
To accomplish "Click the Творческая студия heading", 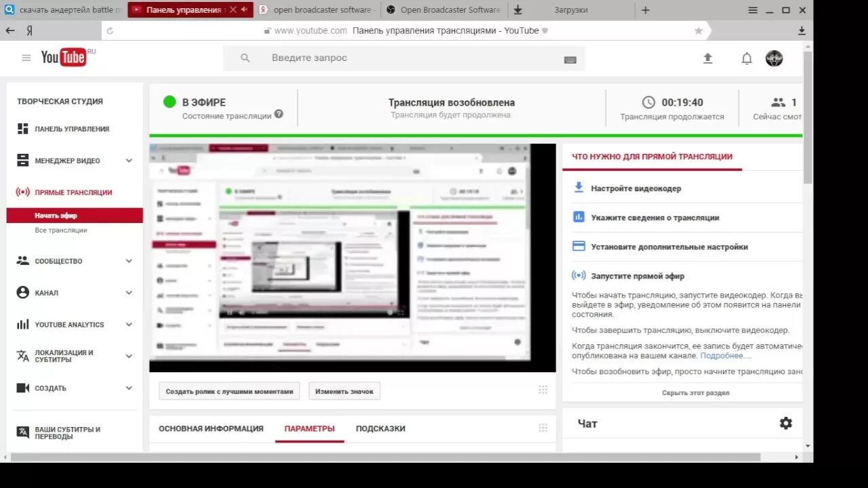I will tap(60, 101).
